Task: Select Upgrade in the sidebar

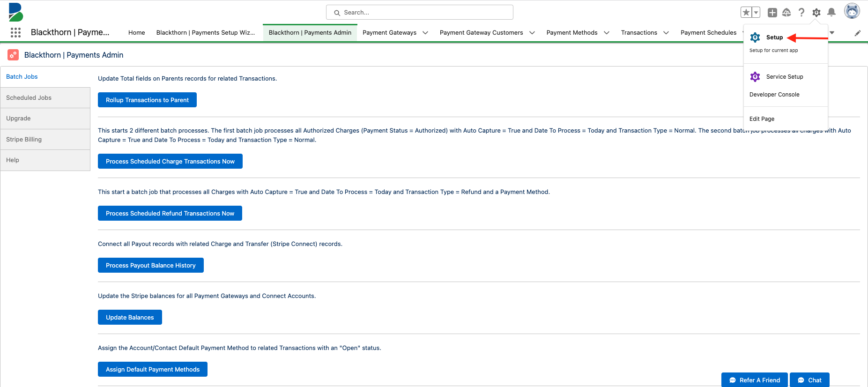Action: [45, 119]
